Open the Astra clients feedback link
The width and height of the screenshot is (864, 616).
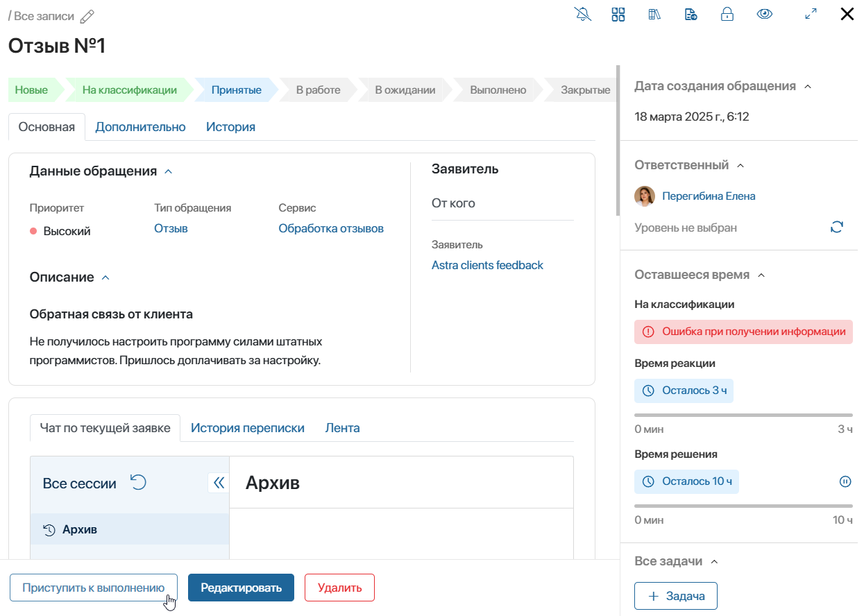click(x=487, y=265)
